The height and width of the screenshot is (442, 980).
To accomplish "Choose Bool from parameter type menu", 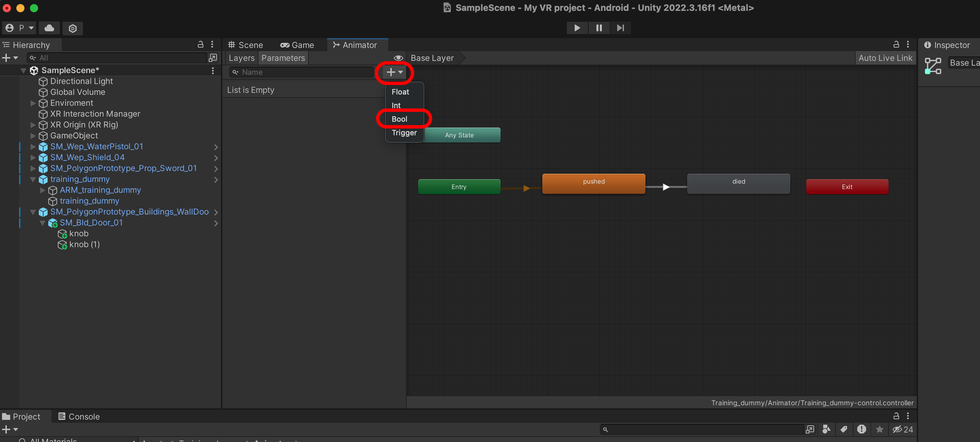I will (x=400, y=119).
